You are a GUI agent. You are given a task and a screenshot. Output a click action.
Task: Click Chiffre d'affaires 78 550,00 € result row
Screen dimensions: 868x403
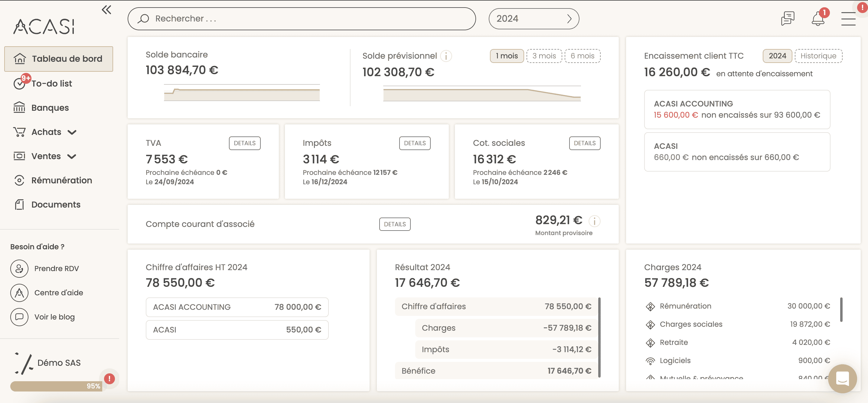pos(496,306)
